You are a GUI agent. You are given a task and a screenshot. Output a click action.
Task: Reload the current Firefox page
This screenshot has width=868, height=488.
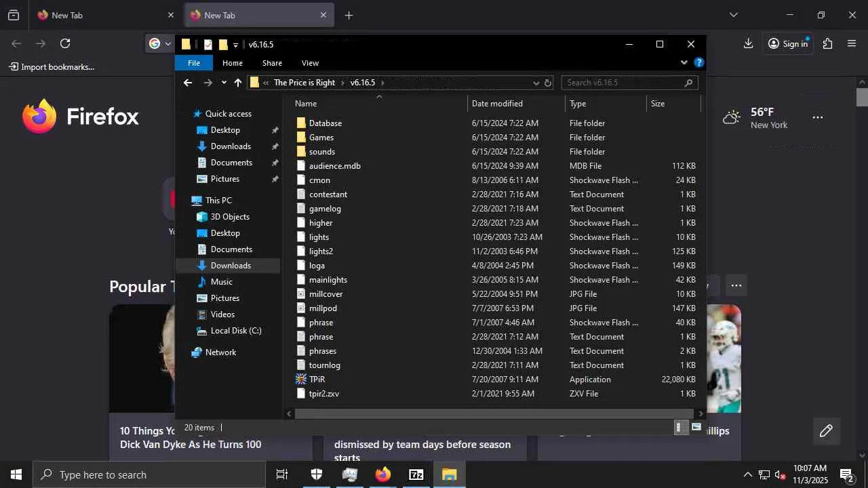tap(65, 43)
